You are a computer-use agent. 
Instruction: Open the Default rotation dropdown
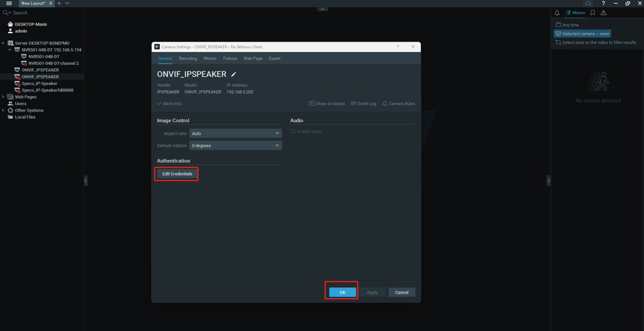(236, 145)
